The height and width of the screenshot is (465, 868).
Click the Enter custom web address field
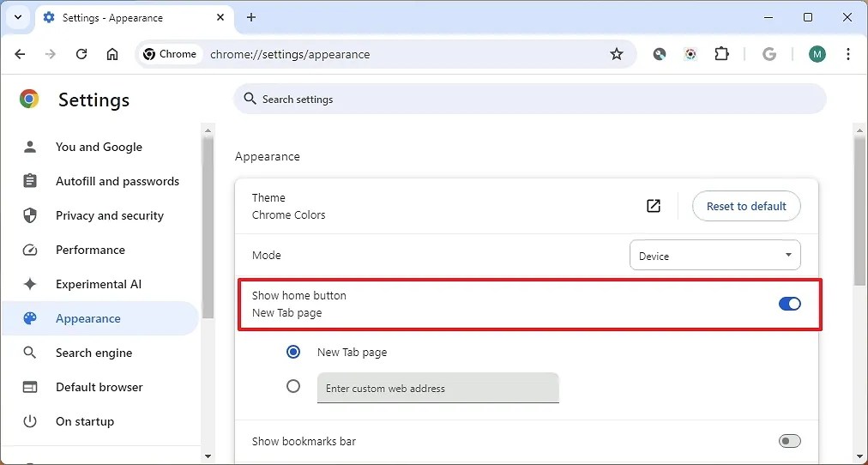click(438, 388)
